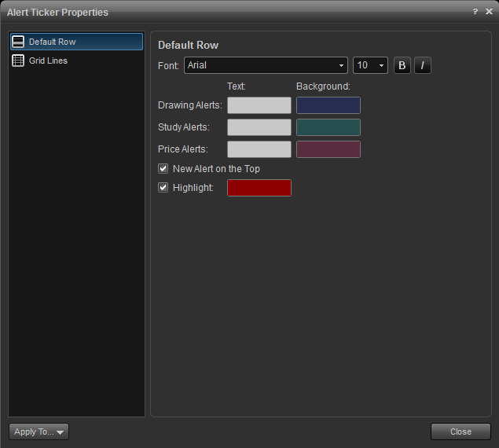Open the Arial font dropdown
Image resolution: width=499 pixels, height=448 pixels.
click(266, 65)
